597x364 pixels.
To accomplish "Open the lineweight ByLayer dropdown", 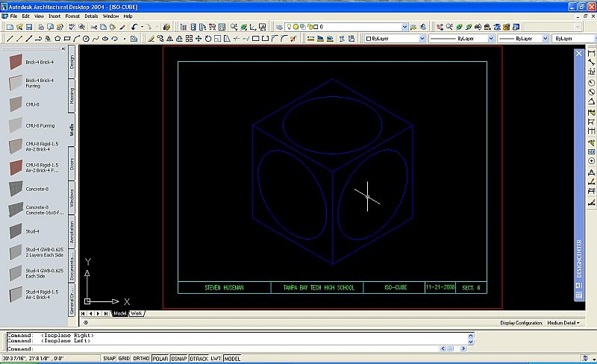I will pos(546,39).
